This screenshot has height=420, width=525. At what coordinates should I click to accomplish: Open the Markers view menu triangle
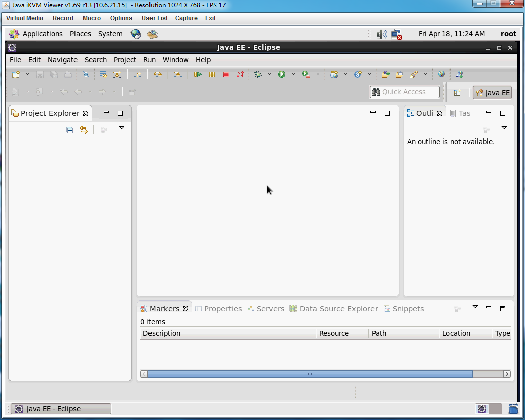475,307
